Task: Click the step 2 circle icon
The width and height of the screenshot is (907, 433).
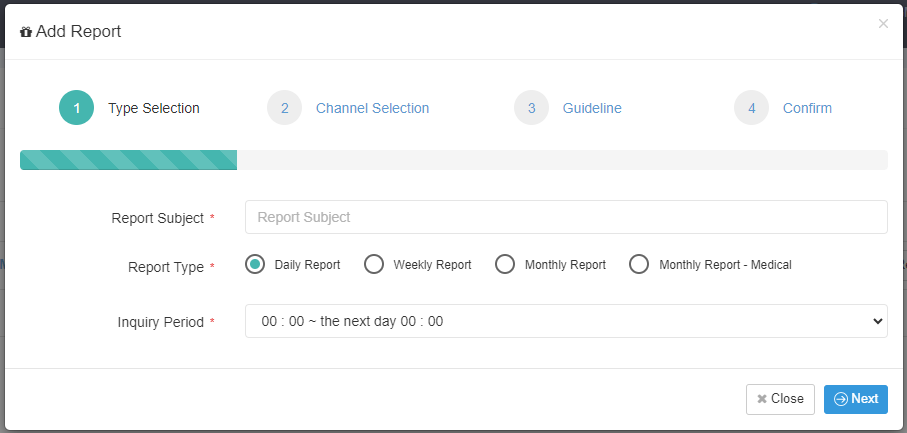Action: [285, 108]
